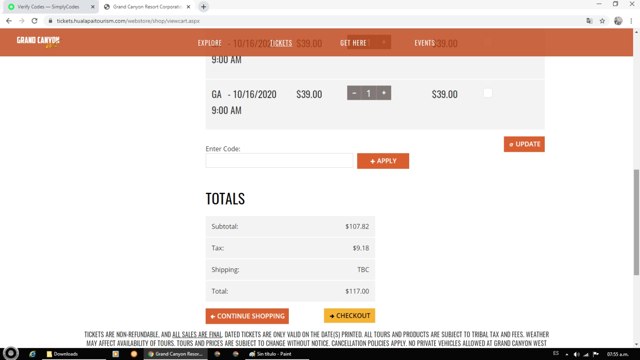
Task: Open the orange circle taskbar app
Action: point(134,354)
